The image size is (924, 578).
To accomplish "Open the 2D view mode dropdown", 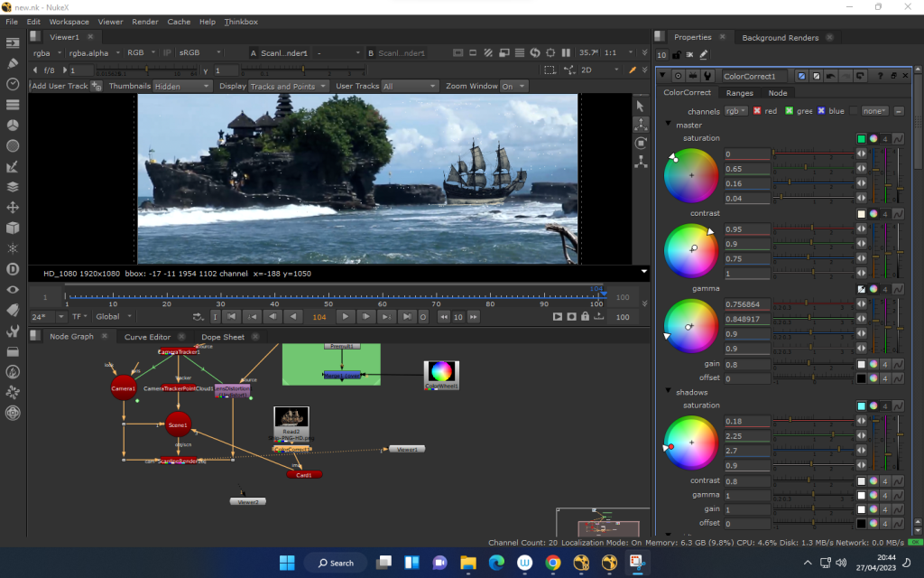I will [x=600, y=70].
